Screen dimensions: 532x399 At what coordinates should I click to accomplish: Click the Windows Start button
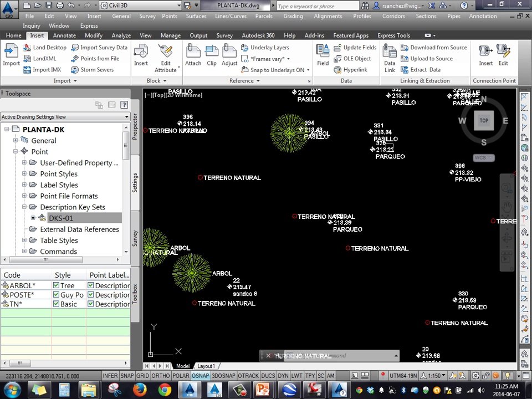(12, 390)
